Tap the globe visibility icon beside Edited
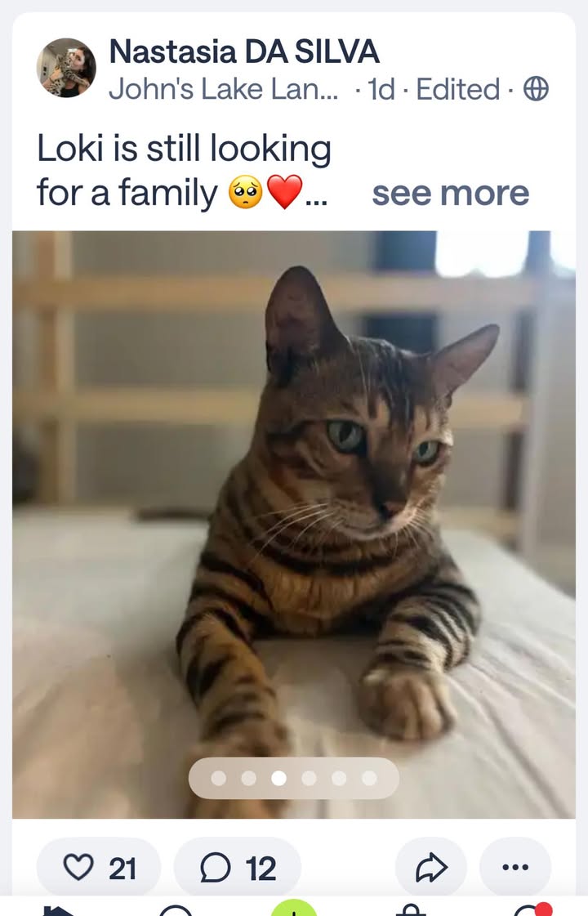The image size is (588, 916). coord(536,89)
